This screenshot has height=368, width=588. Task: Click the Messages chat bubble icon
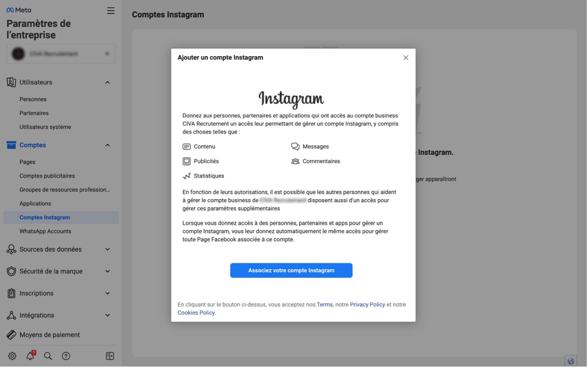(296, 147)
